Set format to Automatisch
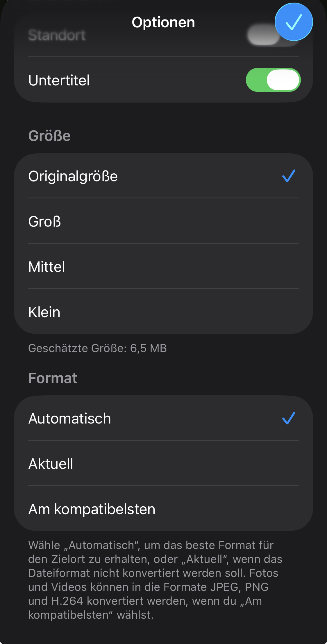 pyautogui.click(x=70, y=419)
